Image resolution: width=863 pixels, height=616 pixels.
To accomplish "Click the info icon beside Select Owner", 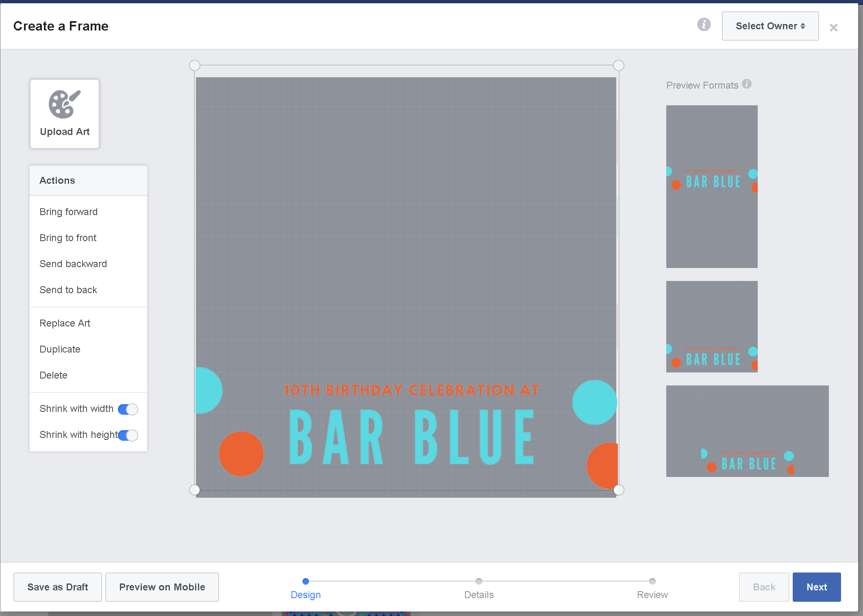I will click(x=704, y=25).
